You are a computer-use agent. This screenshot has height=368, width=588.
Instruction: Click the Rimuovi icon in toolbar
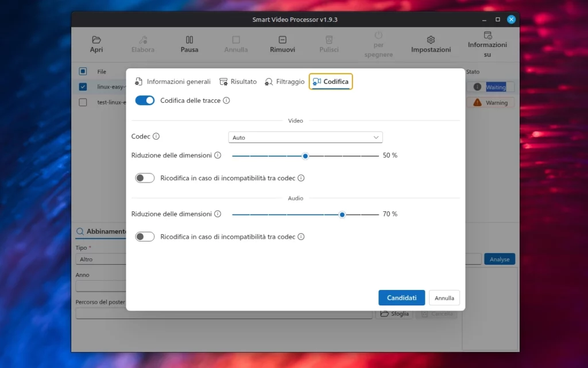point(283,40)
